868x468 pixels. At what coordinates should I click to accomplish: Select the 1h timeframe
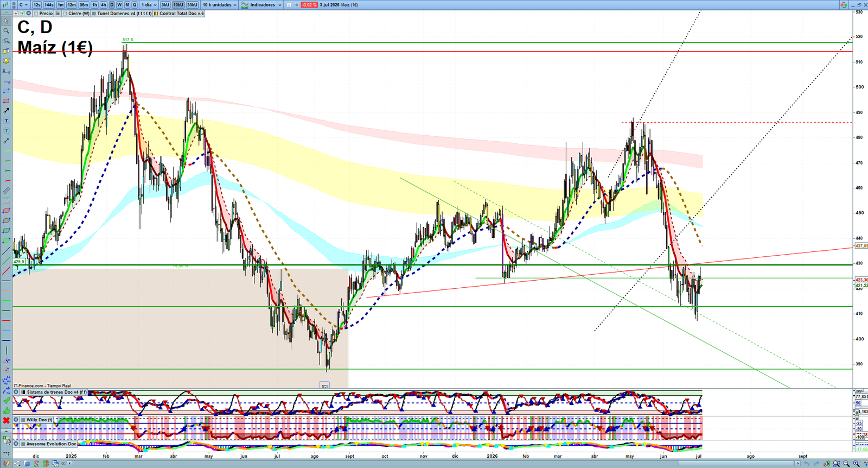tap(94, 5)
